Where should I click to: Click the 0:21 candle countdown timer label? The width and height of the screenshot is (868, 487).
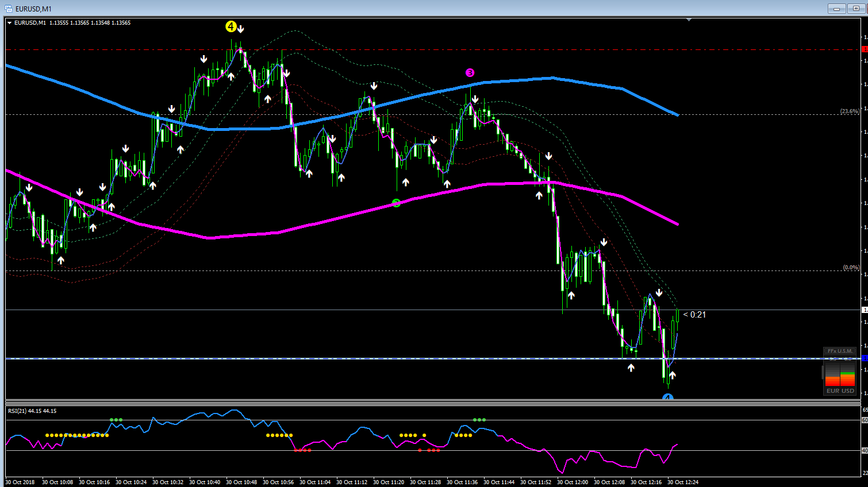pos(694,315)
